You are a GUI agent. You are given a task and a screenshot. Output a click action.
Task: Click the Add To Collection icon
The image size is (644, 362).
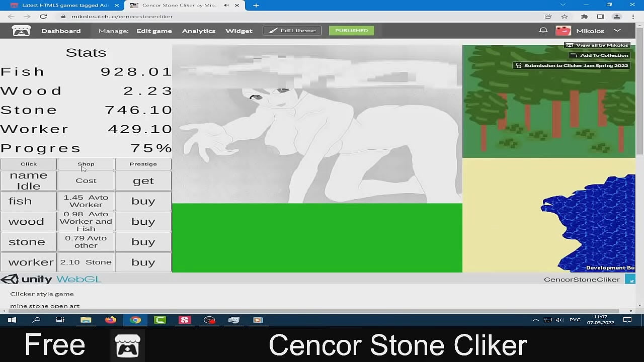573,55
